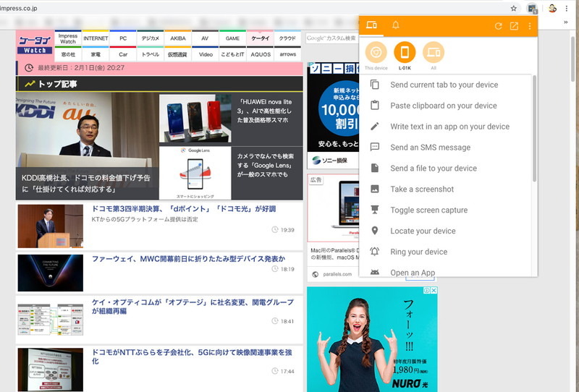The height and width of the screenshot is (392, 579).
Task: Click the file document icon
Action: (375, 168)
